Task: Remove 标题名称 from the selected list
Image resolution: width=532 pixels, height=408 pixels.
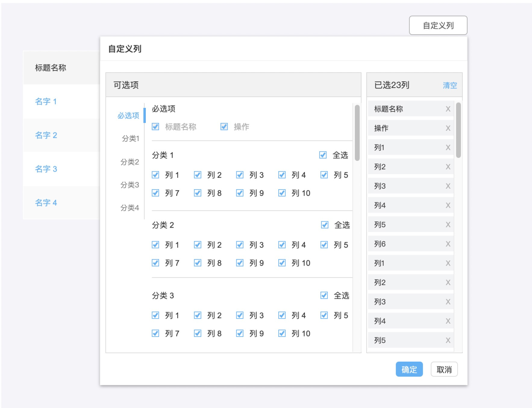Action: click(x=448, y=109)
